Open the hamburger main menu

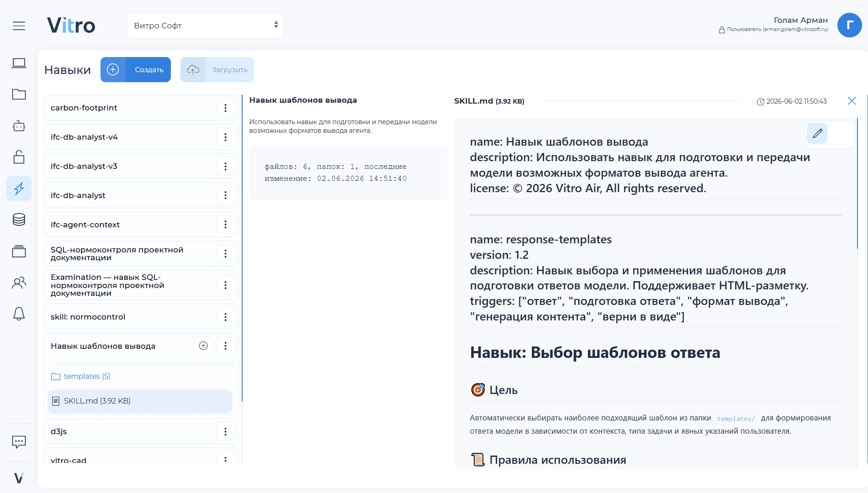click(19, 26)
